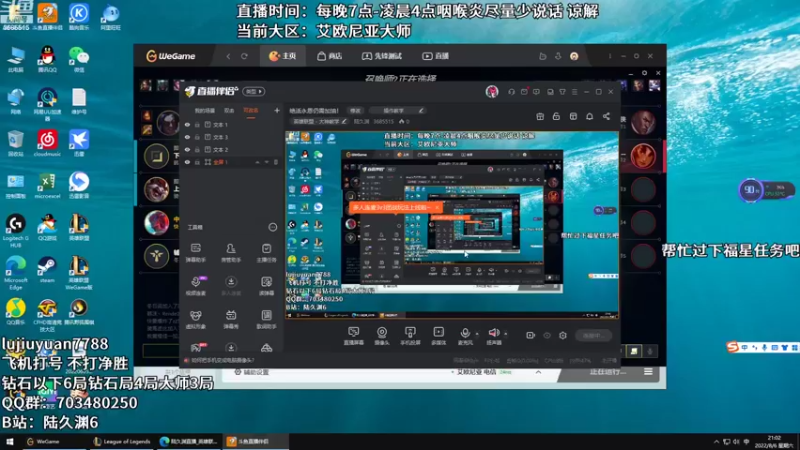This screenshot has height=450, width=800.
Task: Open the 房管助手 tool in the toolbox
Action: pos(231,253)
